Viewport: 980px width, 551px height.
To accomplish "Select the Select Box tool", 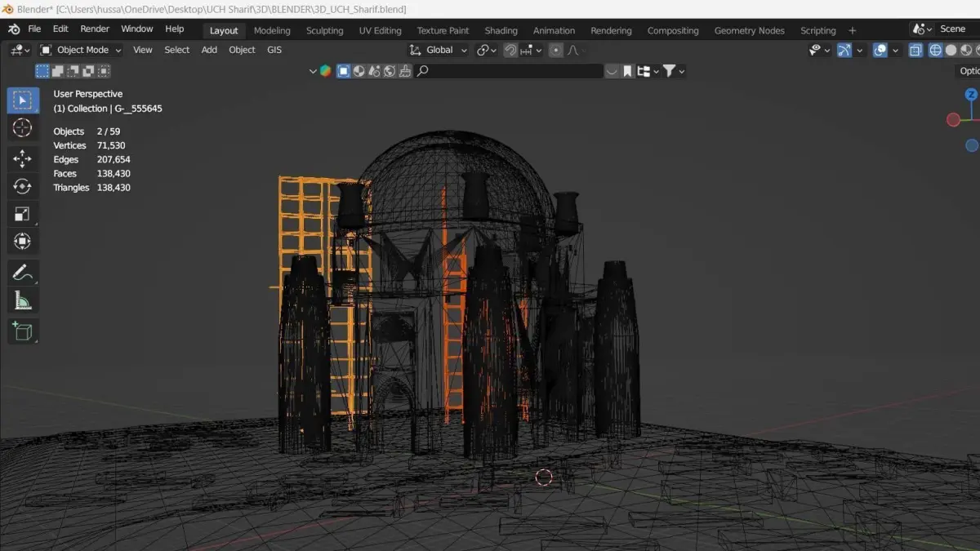I will point(22,100).
